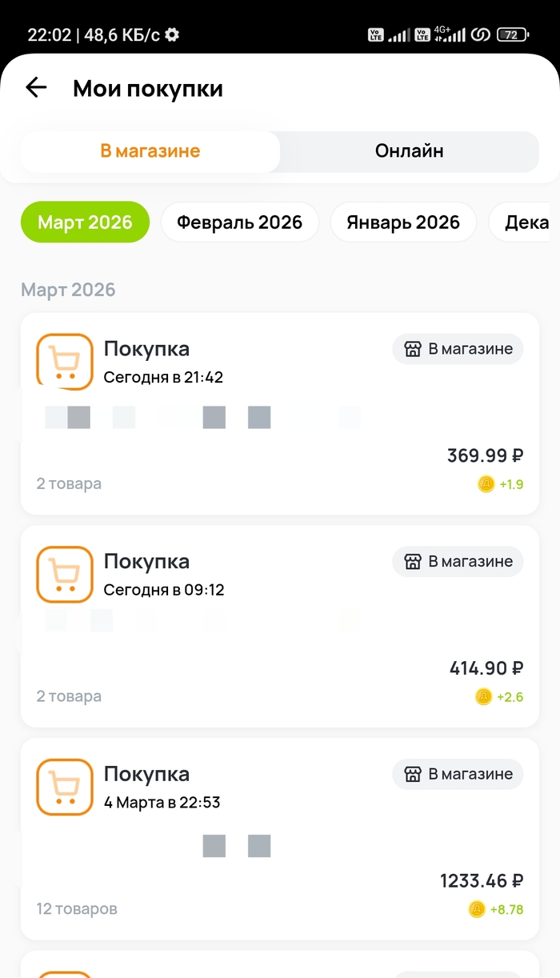This screenshot has width=560, height=978.
Task: Switch to the «Онлайн» tab
Action: 409,151
